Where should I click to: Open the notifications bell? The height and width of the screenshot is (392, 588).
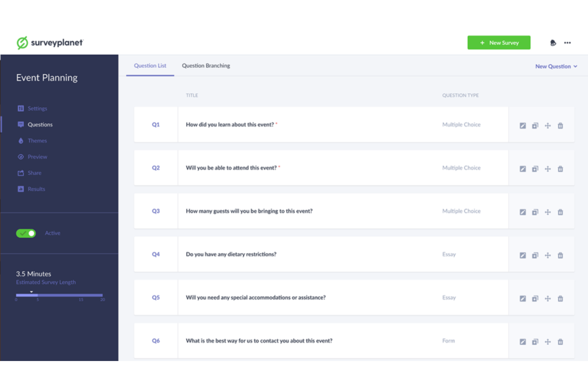[553, 42]
